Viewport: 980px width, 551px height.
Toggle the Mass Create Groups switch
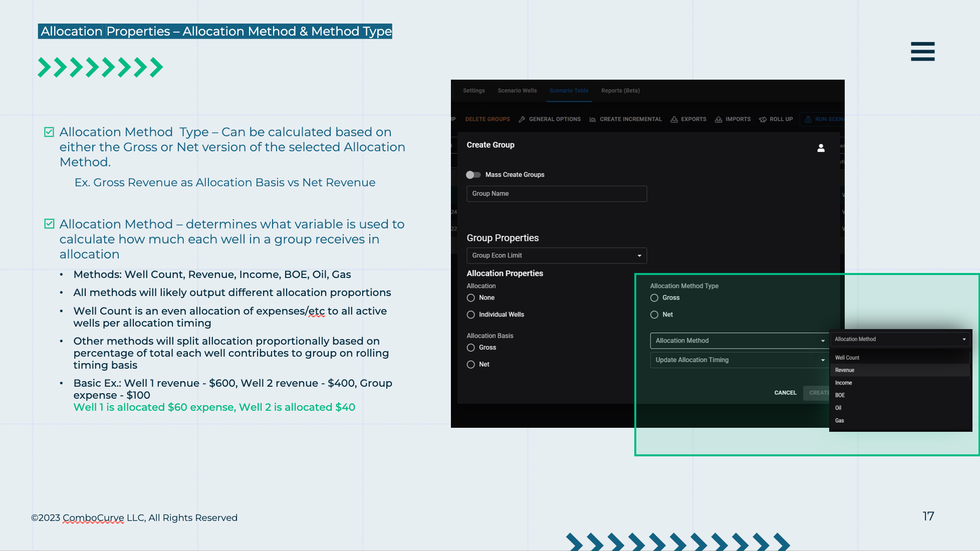(473, 175)
